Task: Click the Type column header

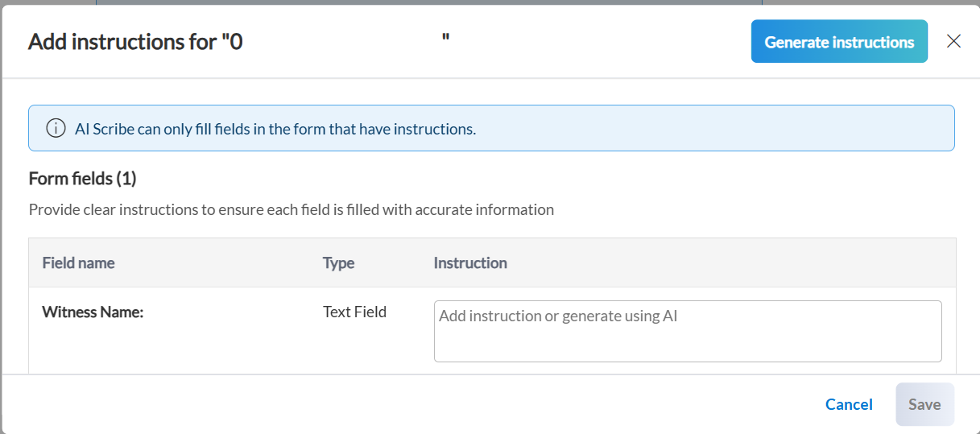Action: (338, 262)
